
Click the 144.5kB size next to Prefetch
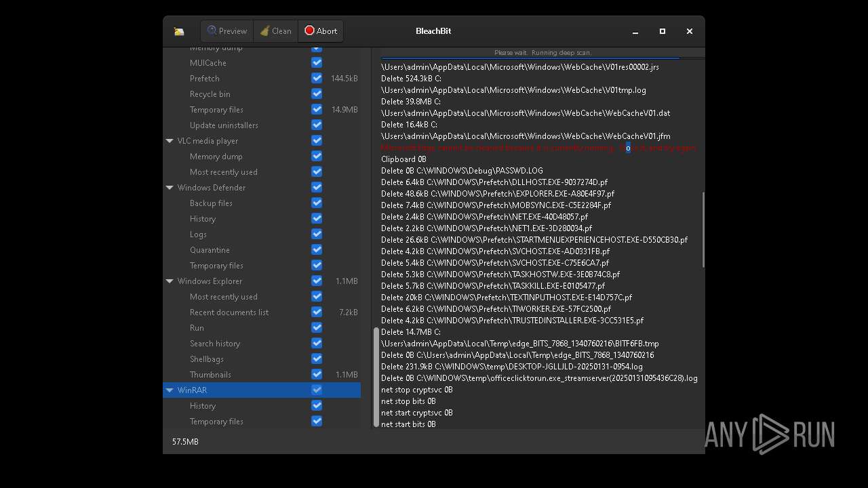click(x=344, y=79)
